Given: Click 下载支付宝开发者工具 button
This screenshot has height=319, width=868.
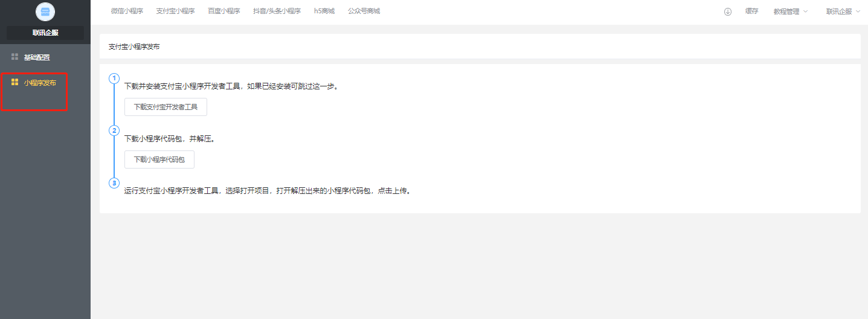Looking at the screenshot, I should pos(166,107).
